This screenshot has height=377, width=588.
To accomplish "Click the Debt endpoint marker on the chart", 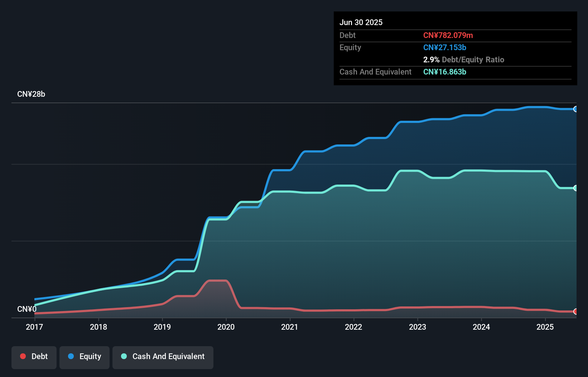I will (576, 312).
